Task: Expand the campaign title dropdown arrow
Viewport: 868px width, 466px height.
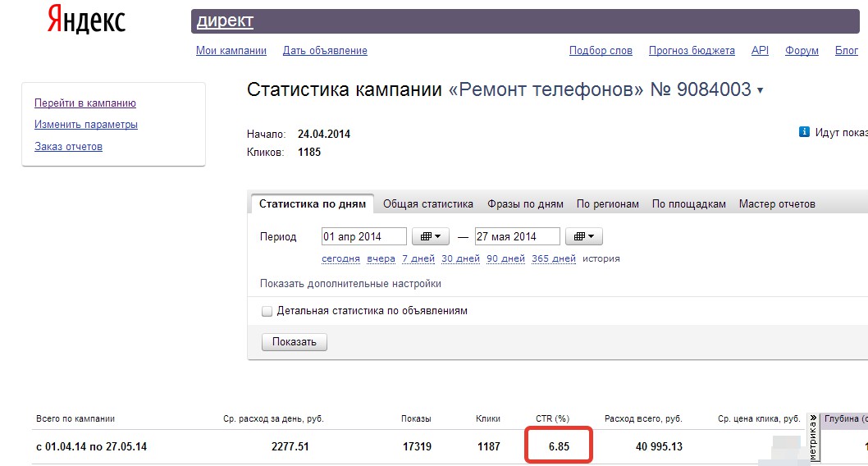Action: 760,91
